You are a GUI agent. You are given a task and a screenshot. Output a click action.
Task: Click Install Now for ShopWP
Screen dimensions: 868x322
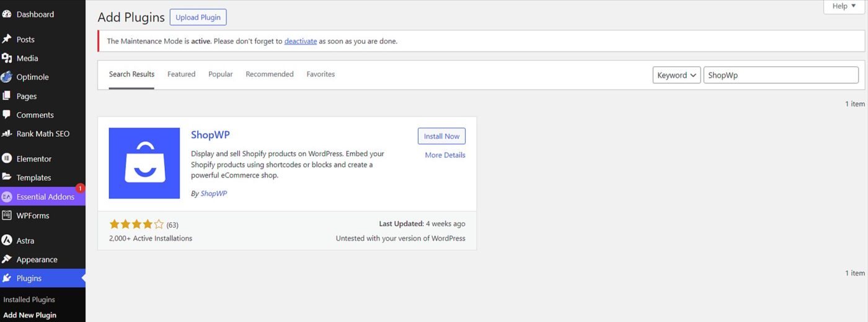(x=441, y=136)
